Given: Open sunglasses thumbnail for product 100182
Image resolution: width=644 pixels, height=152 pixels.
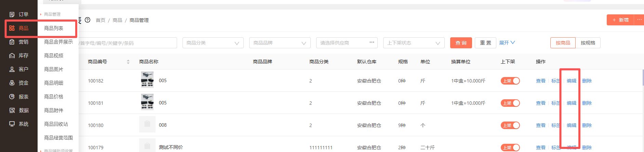Looking at the screenshot, I should pos(147,80).
